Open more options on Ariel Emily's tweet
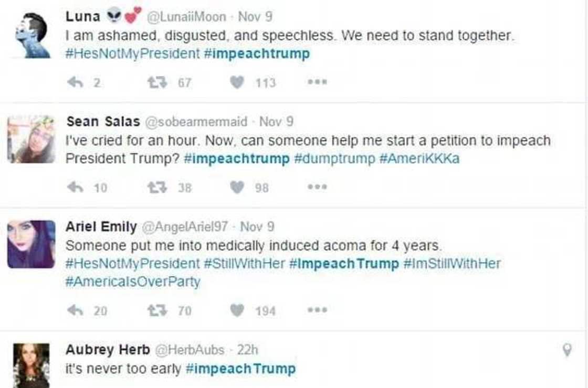The width and height of the screenshot is (588, 388). [317, 310]
